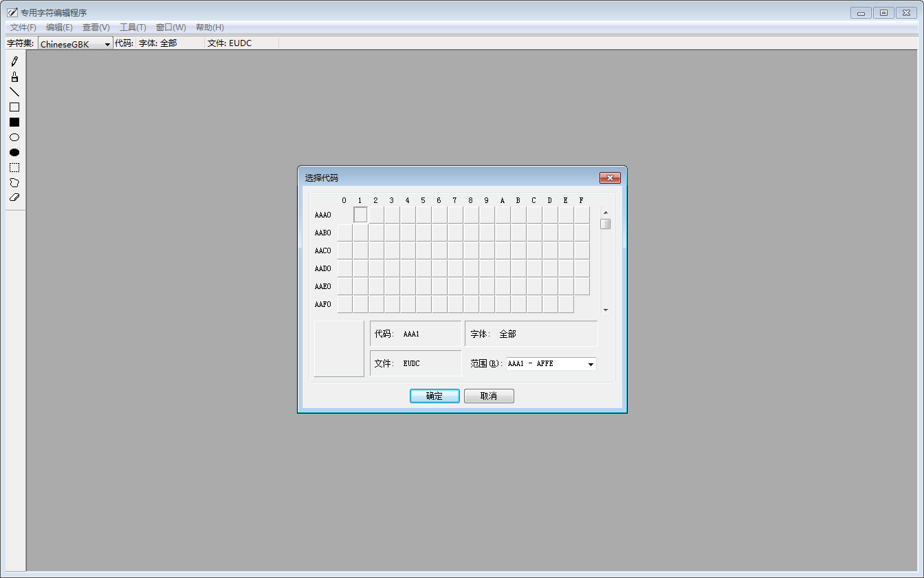This screenshot has height=578, width=924.
Task: Select code cell AADA in the grid
Action: [503, 268]
